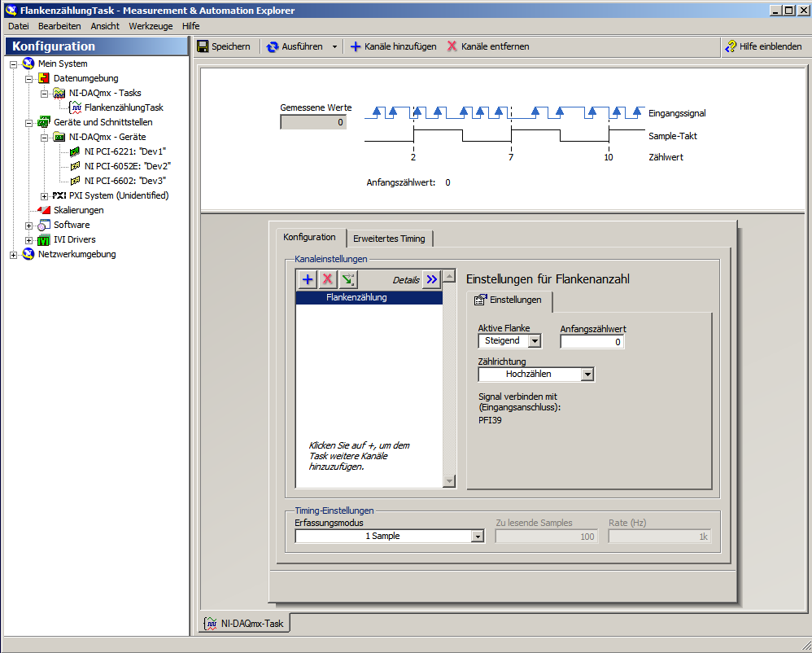The width and height of the screenshot is (812, 653).
Task: Open the Bearbeiten menu
Action: (x=59, y=26)
